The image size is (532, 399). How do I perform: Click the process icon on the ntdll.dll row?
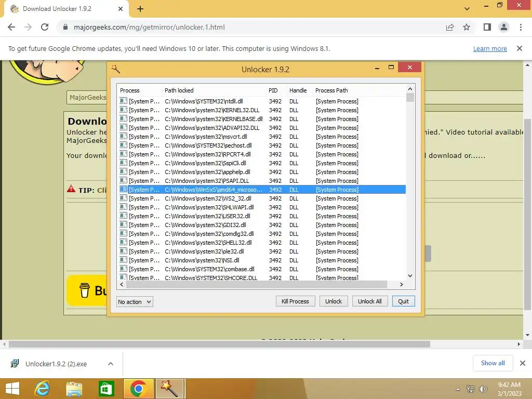point(123,101)
